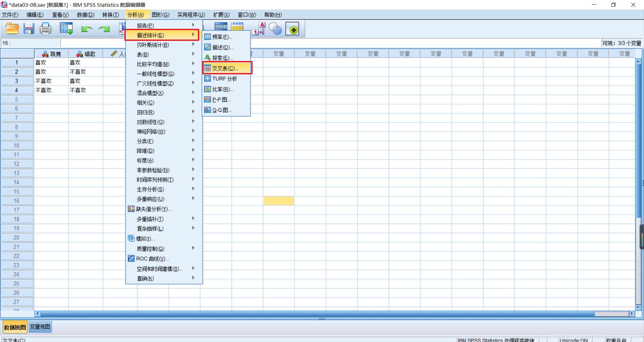644x342 pixels.
Task: Expand 一般线性模型 submenu
Action: click(x=164, y=74)
